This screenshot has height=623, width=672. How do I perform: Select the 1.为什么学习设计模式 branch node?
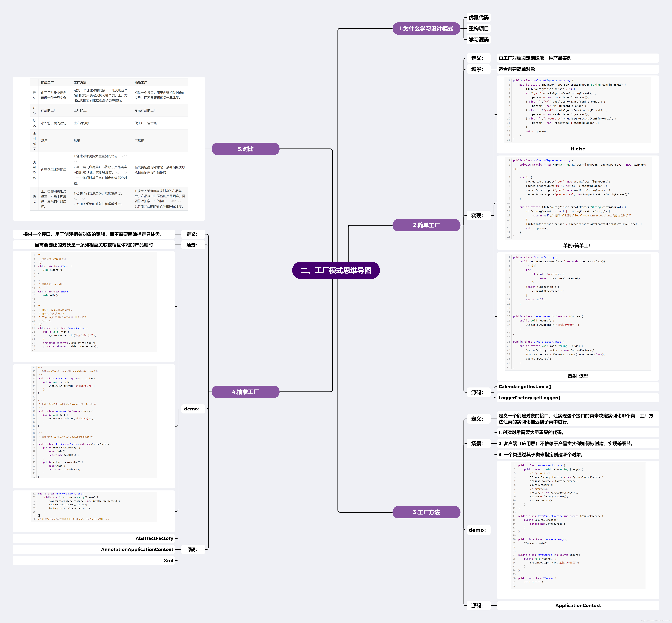coord(426,29)
